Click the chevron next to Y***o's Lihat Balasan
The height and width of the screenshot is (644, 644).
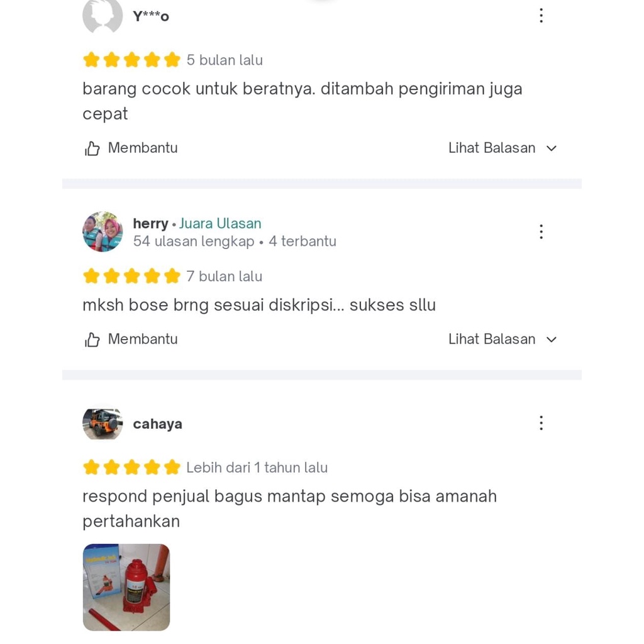552,148
